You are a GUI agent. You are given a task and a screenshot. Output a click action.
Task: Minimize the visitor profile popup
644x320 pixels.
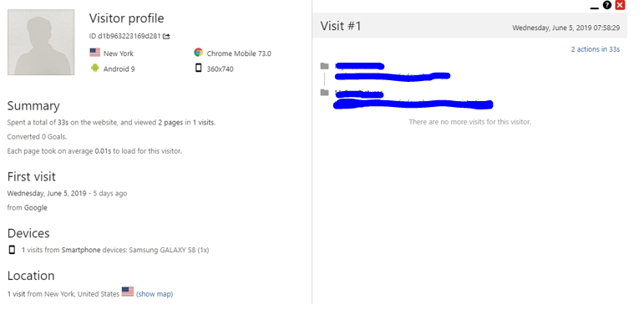coord(595,8)
